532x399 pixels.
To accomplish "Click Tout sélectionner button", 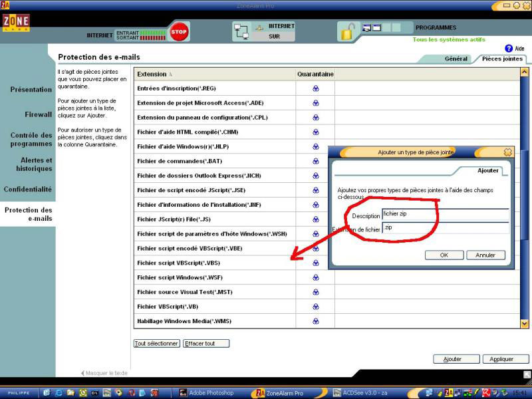I will pyautogui.click(x=157, y=344).
